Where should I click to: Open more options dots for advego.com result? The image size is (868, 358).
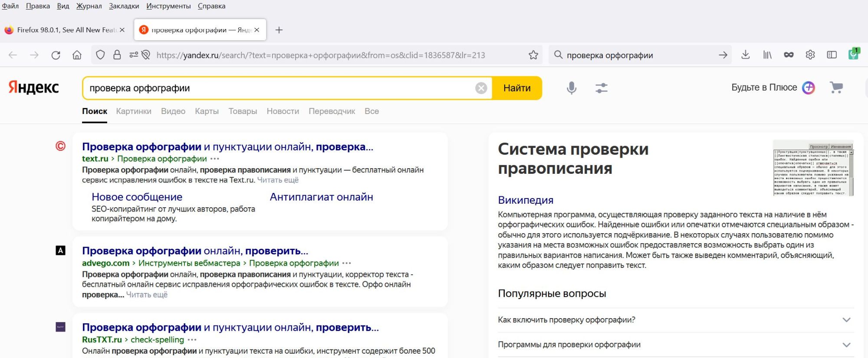[x=346, y=263]
